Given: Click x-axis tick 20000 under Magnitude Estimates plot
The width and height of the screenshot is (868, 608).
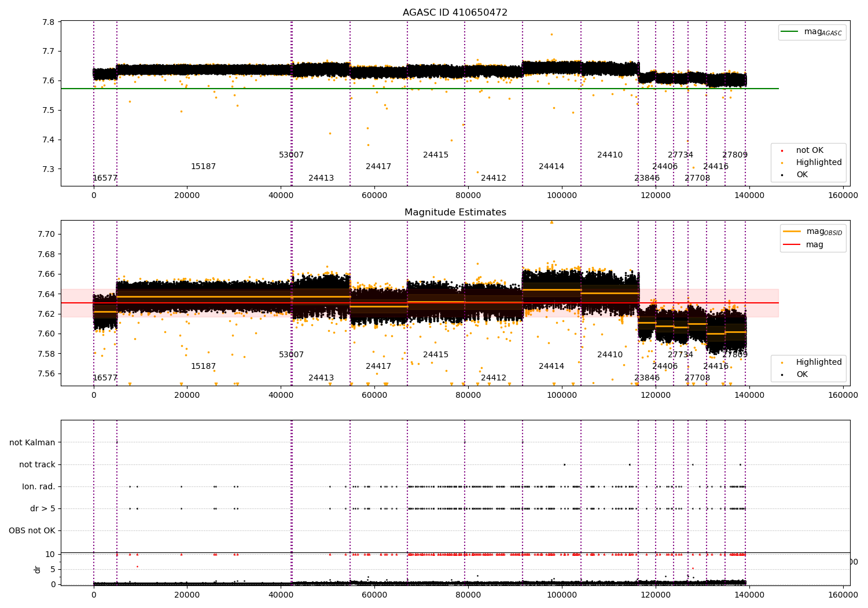Looking at the screenshot, I should (x=187, y=395).
